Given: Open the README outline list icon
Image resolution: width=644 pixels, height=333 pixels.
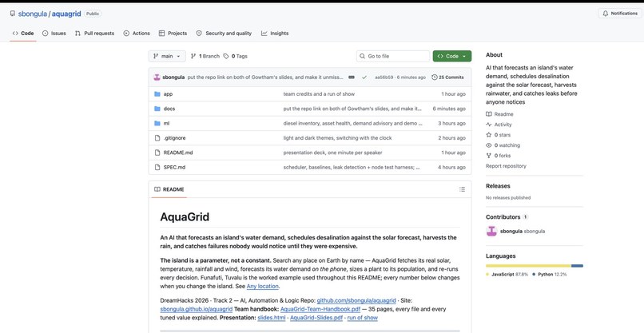Looking at the screenshot, I should coord(462,189).
